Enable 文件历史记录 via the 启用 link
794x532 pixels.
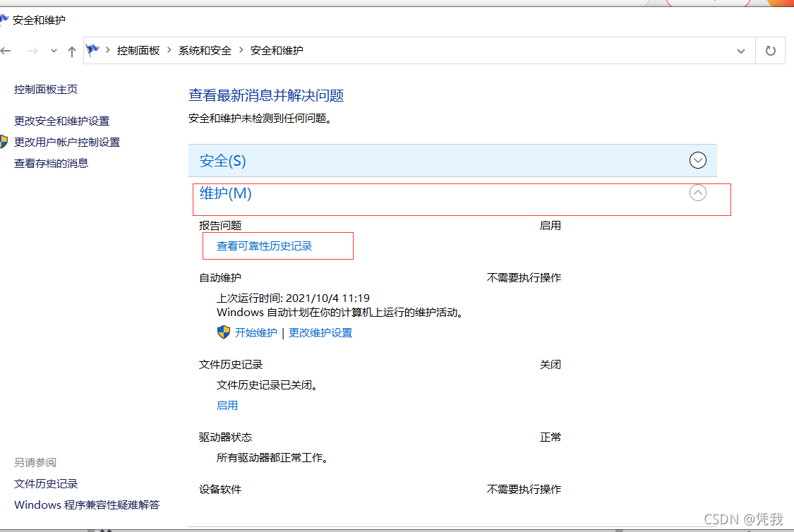[227, 404]
